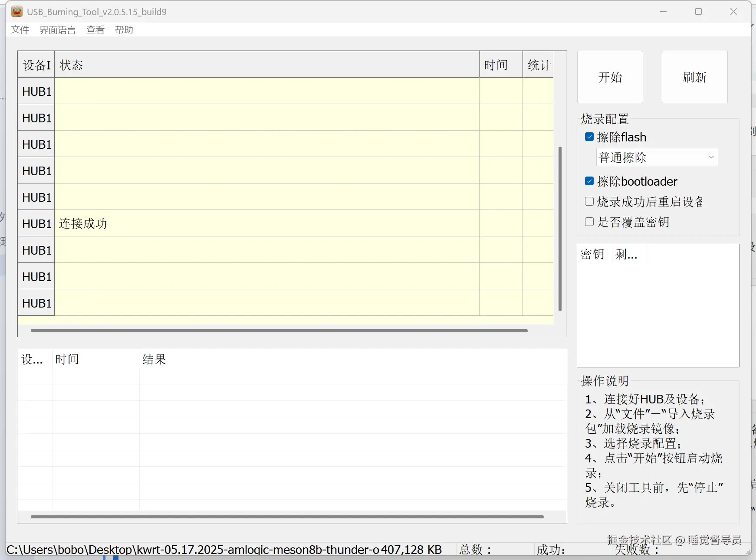The height and width of the screenshot is (560, 756).
Task: Click the 开始 button to start burning
Action: (x=610, y=77)
